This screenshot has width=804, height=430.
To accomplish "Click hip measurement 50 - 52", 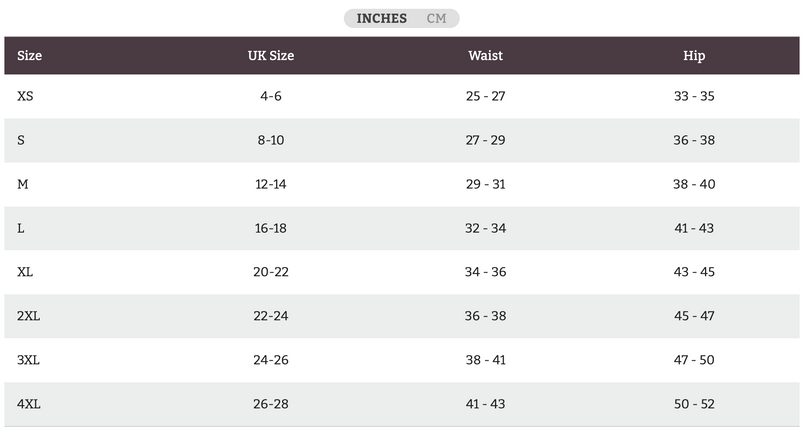I will (694, 404).
